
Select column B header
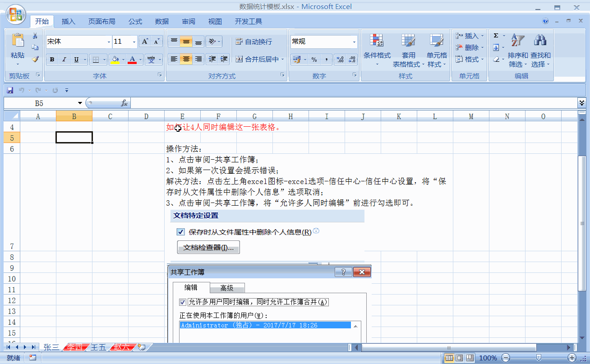74,116
